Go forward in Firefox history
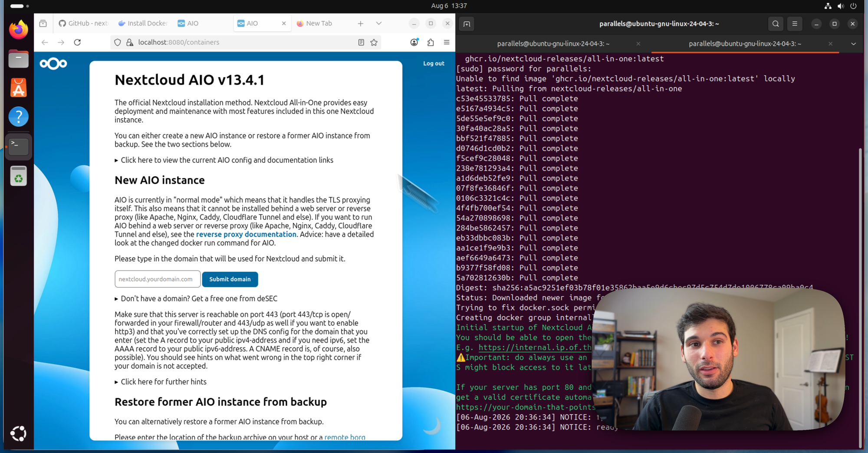This screenshot has height=453, width=868. pyautogui.click(x=61, y=42)
